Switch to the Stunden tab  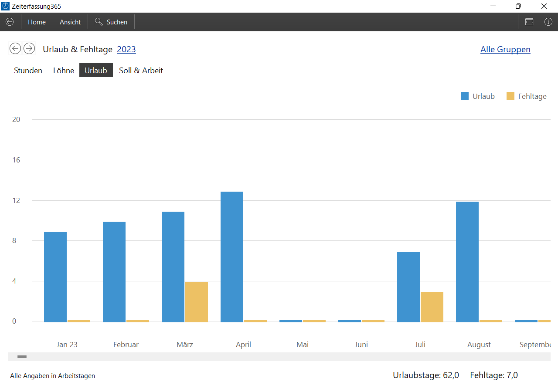[x=28, y=71]
